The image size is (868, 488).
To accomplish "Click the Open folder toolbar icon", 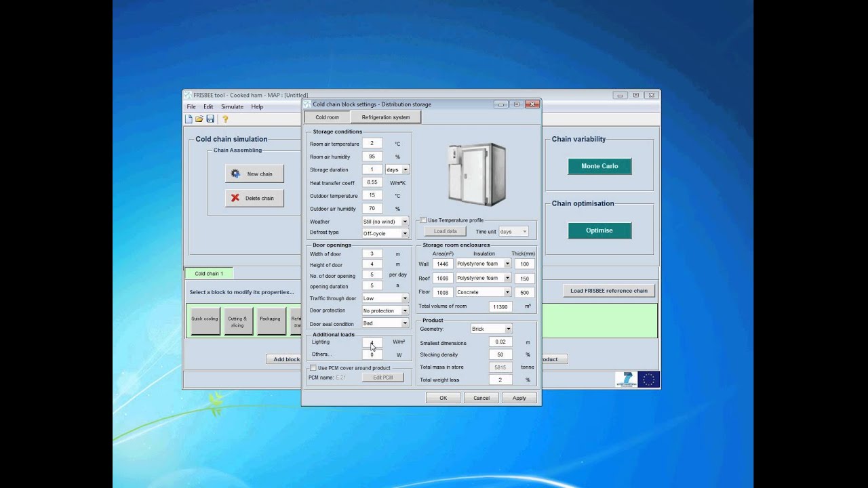I will 199,119.
